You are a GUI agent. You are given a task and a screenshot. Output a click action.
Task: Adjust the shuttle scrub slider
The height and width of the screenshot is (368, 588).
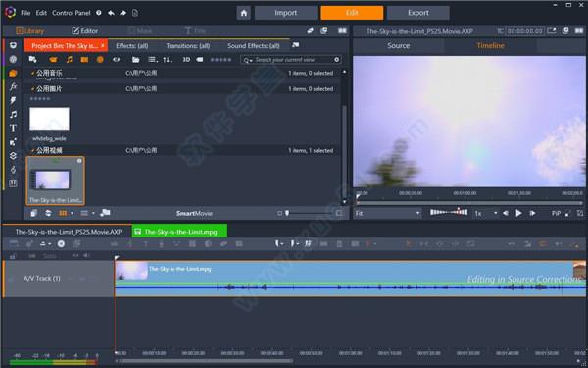click(449, 212)
